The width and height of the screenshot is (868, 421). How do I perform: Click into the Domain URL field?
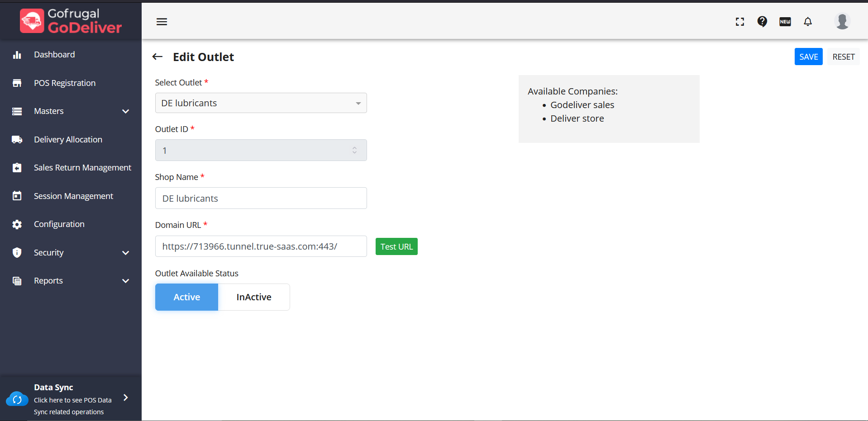[261, 246]
